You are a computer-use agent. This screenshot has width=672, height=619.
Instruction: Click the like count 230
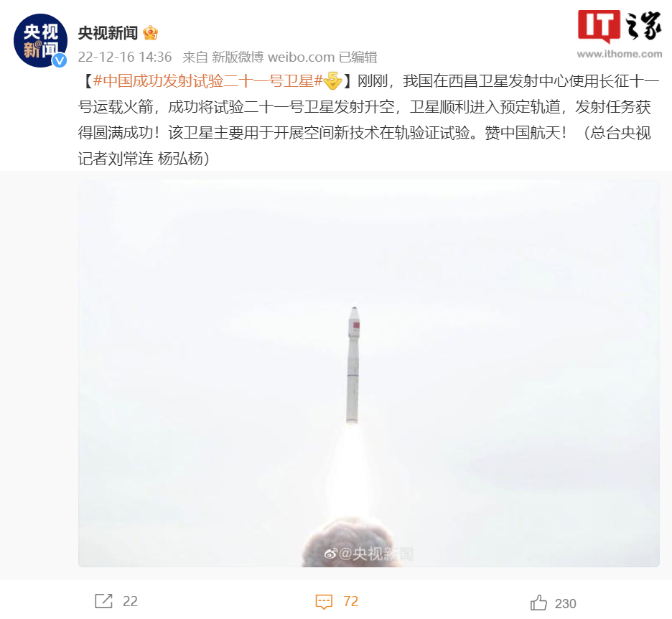pyautogui.click(x=565, y=604)
